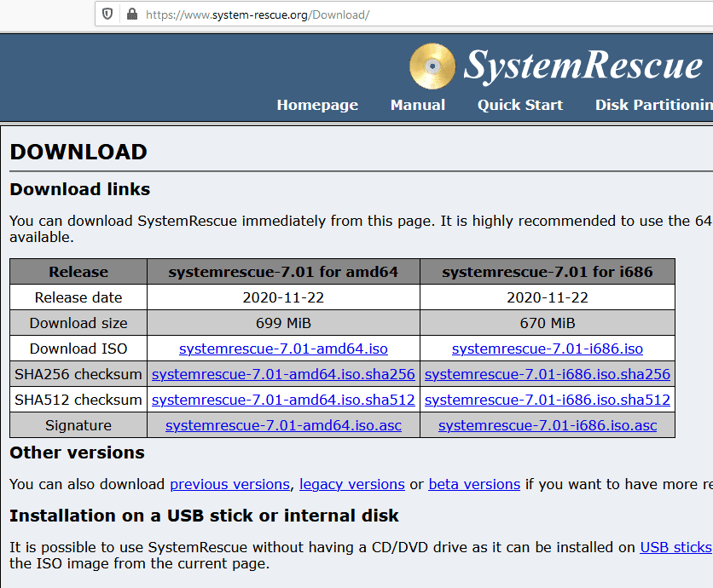Follow the beta versions link
This screenshot has height=588, width=713.
pyautogui.click(x=474, y=484)
